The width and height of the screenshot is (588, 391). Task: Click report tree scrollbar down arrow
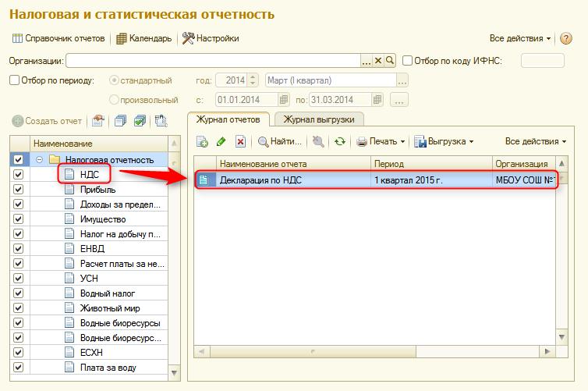174,373
